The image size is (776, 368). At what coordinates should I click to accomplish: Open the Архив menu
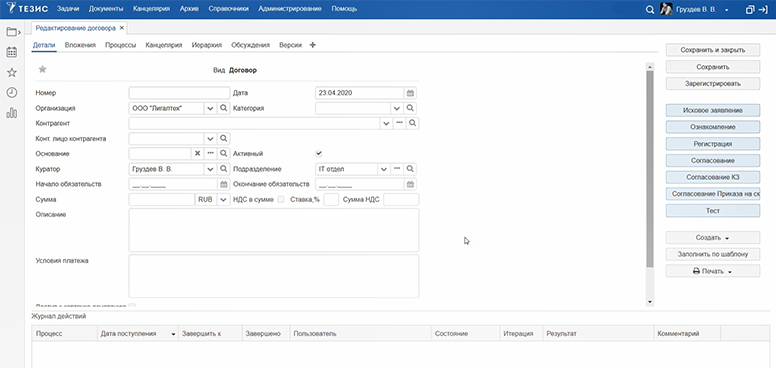[189, 9]
